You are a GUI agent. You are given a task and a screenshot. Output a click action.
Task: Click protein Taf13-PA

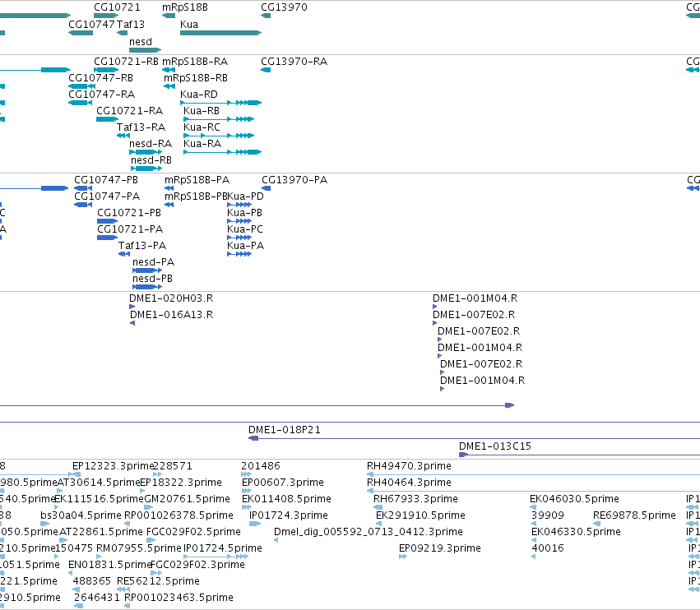(x=124, y=254)
